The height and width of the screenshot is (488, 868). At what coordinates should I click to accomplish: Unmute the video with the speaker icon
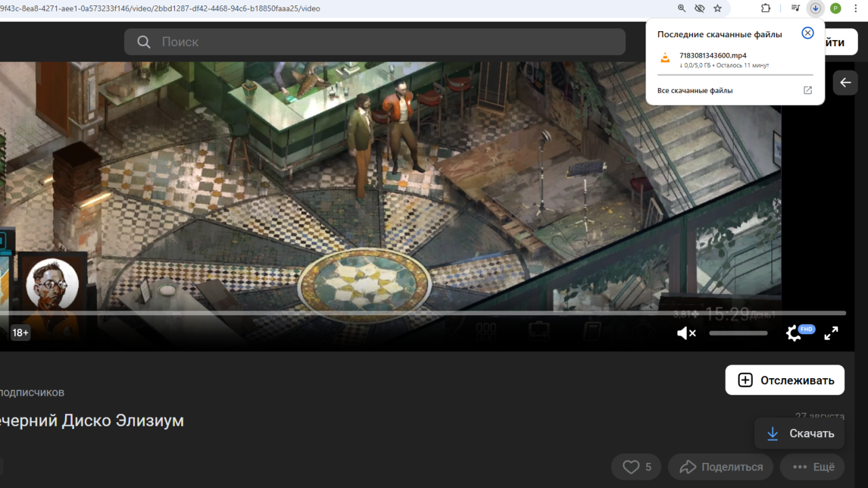pyautogui.click(x=686, y=333)
